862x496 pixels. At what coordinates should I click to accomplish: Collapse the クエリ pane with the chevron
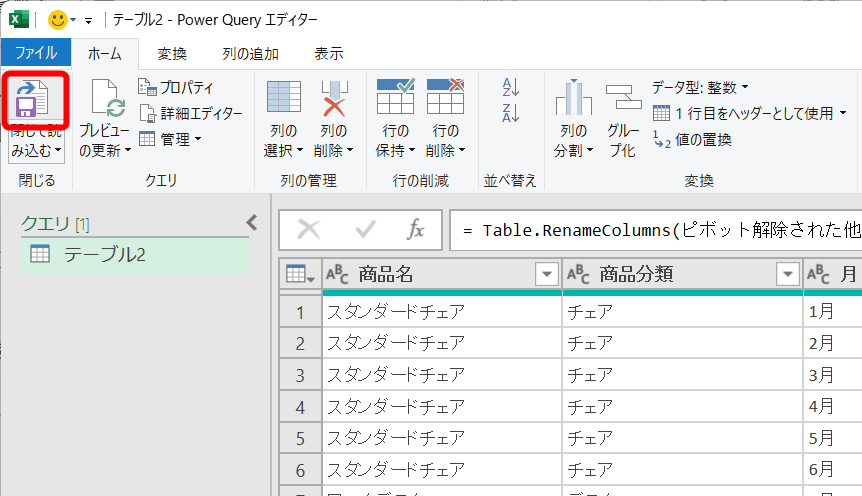pyautogui.click(x=252, y=222)
